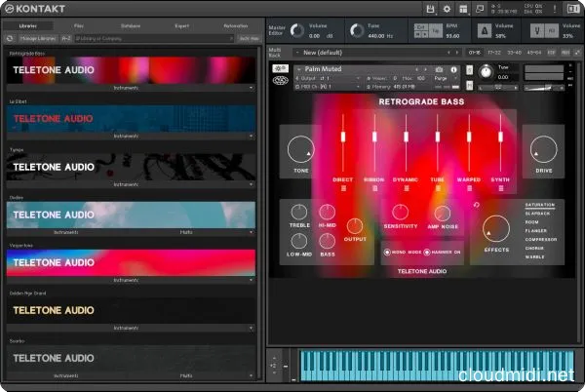Click the minimized view icon
The image size is (585, 392).
pyautogui.click(x=480, y=9)
